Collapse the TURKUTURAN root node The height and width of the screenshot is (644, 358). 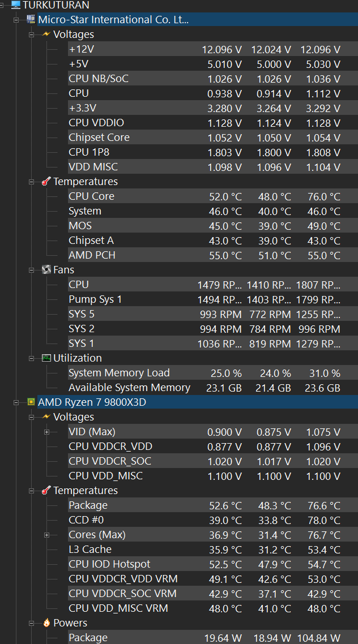1,5
